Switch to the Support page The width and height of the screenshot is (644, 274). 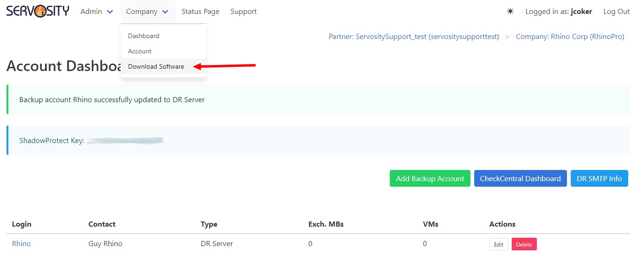pyautogui.click(x=243, y=12)
